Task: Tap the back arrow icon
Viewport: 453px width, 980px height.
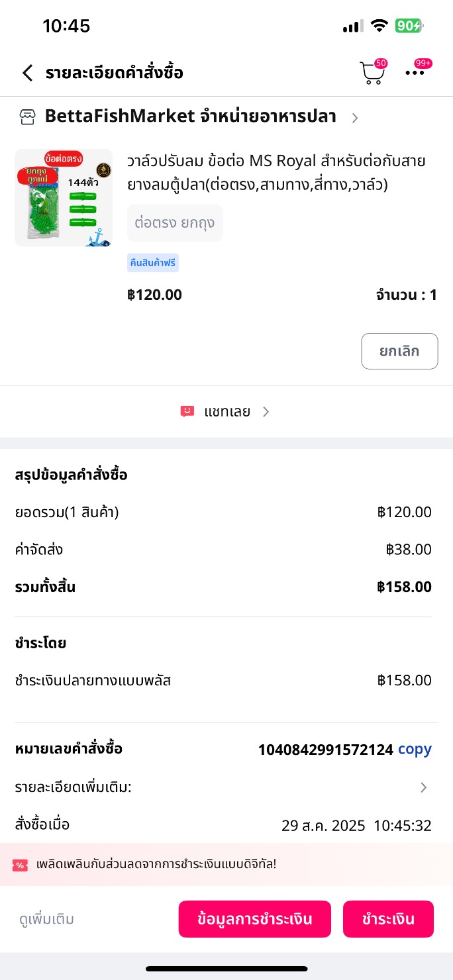Action: pos(27,73)
